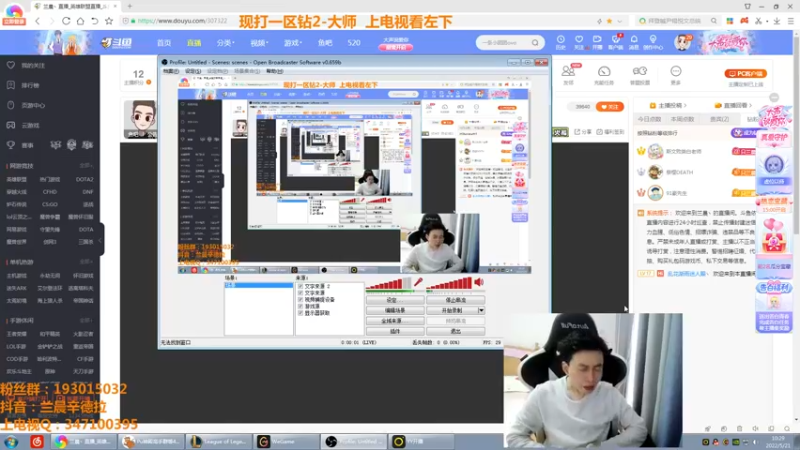This screenshot has width=800, height=450.
Task: Click OBS 编辑场景 edit scene button
Action: (395, 310)
